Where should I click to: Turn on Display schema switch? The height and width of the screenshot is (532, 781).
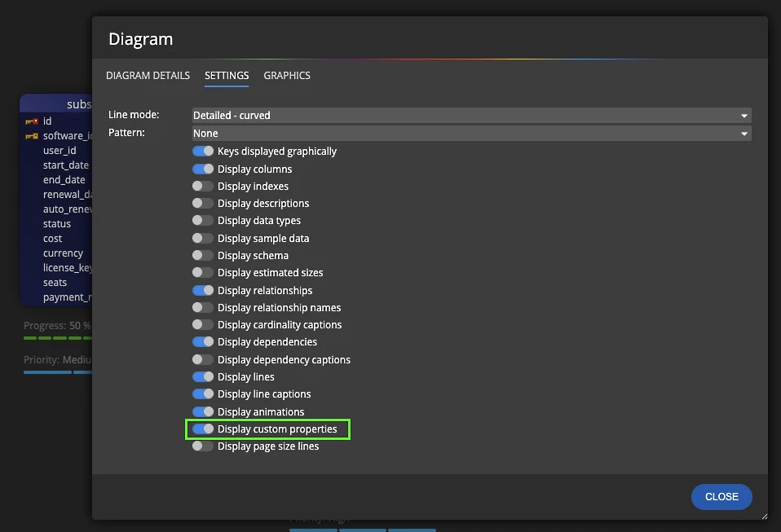203,255
